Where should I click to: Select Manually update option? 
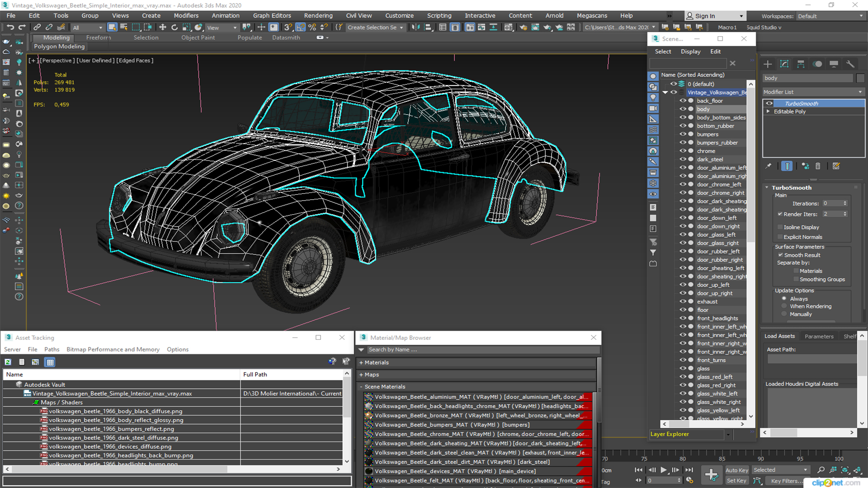point(784,314)
